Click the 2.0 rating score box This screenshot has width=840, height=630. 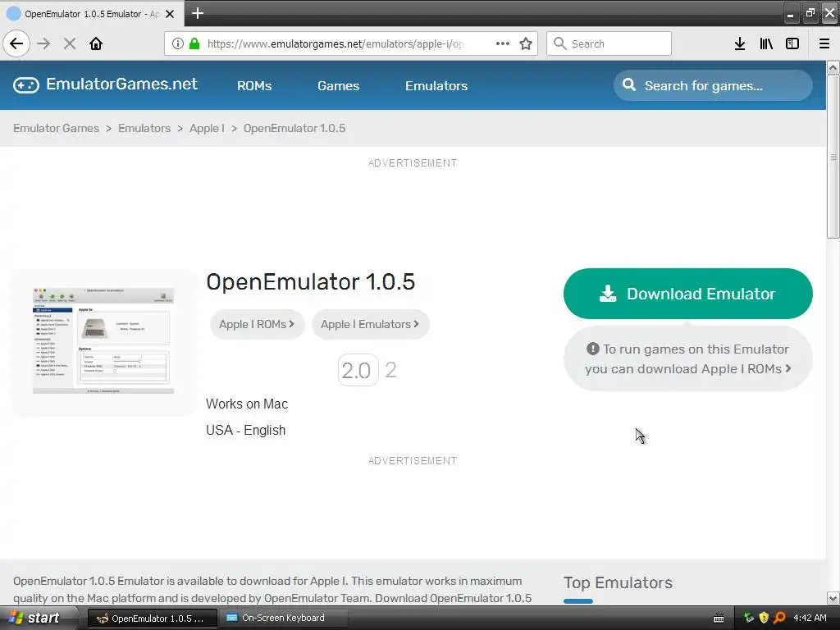pos(358,370)
